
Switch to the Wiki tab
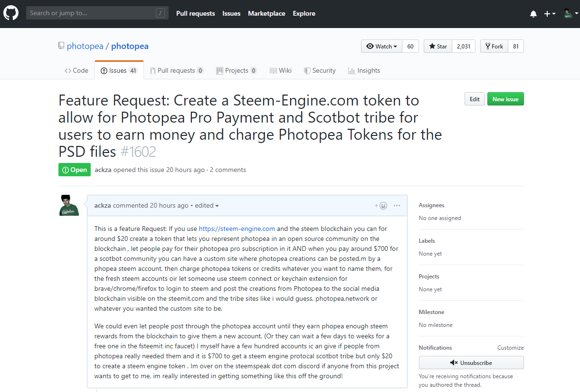[281, 70]
